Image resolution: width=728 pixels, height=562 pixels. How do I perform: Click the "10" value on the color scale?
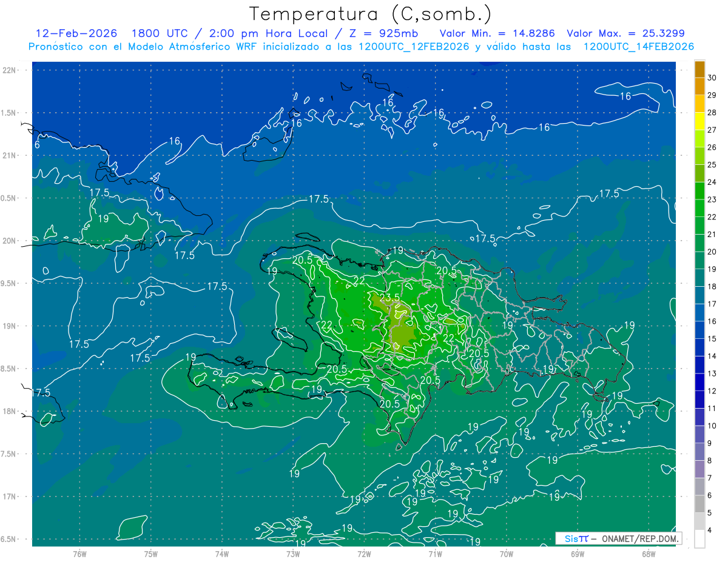pos(712,426)
